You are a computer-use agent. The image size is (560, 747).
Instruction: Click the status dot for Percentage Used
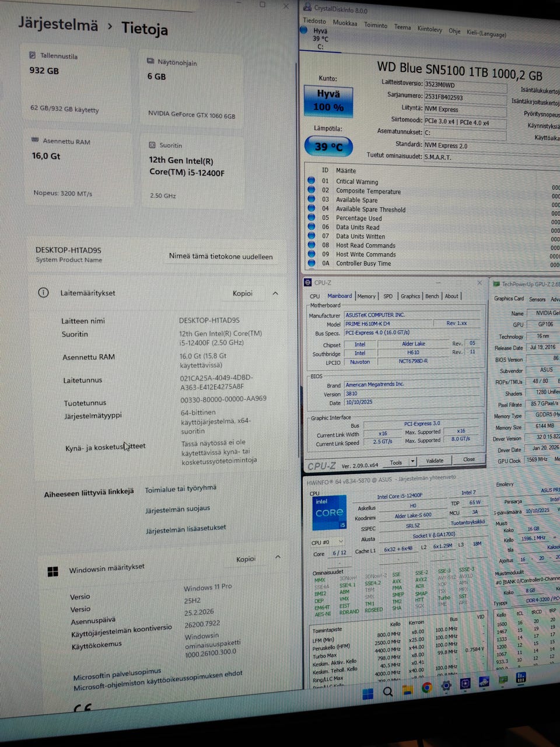(311, 218)
